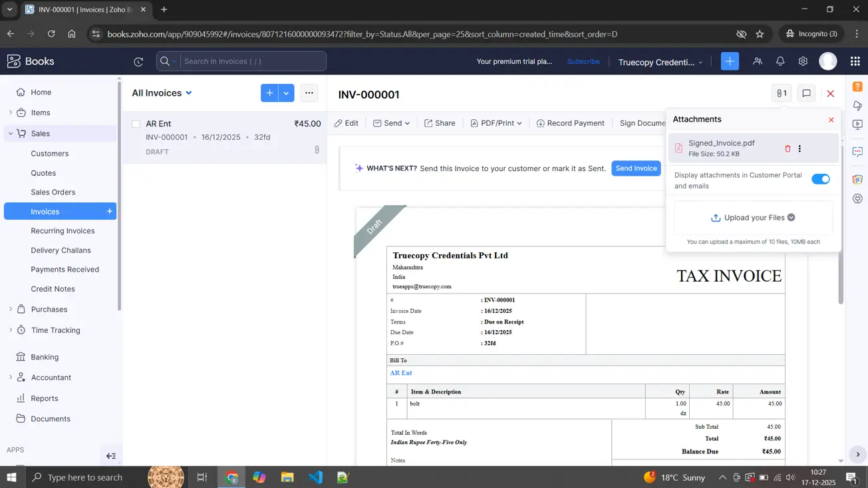
Task: Toggle Display attachments in Customer Portal
Action: [821, 179]
